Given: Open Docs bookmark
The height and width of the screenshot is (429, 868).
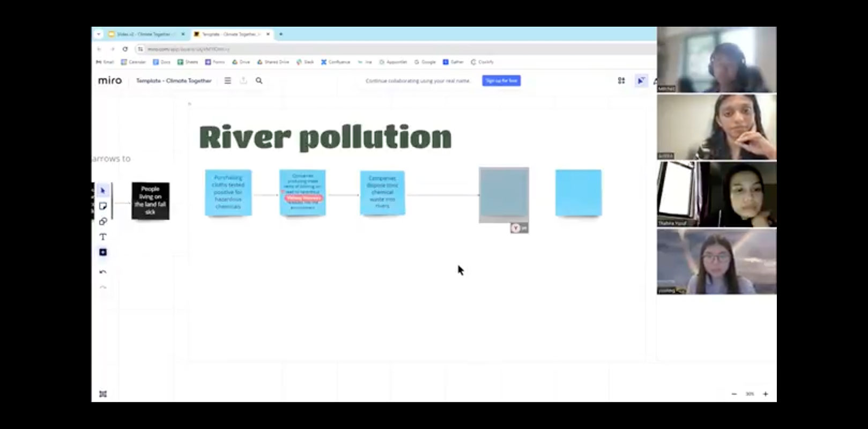Looking at the screenshot, I should [161, 62].
